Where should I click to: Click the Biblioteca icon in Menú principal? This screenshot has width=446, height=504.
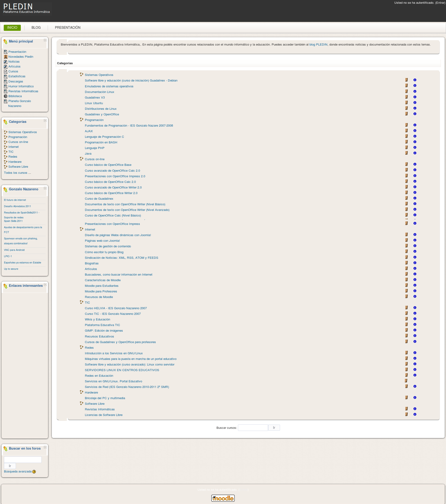tap(5, 96)
